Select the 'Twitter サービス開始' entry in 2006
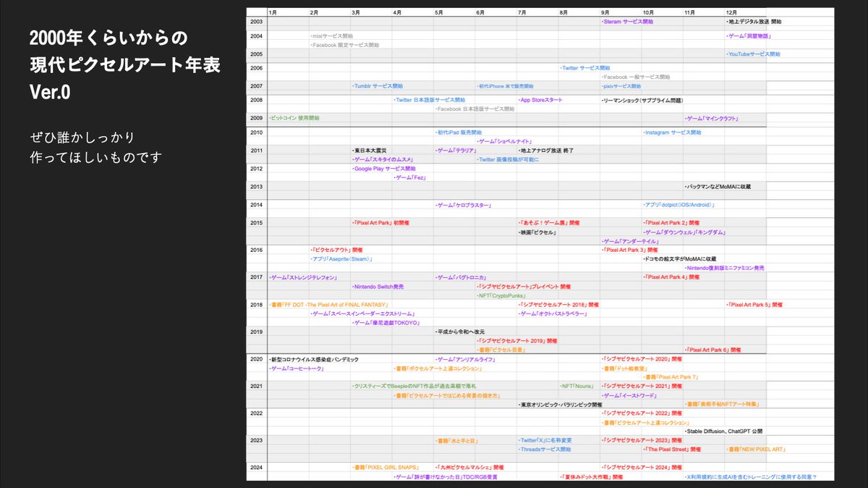 (x=584, y=68)
